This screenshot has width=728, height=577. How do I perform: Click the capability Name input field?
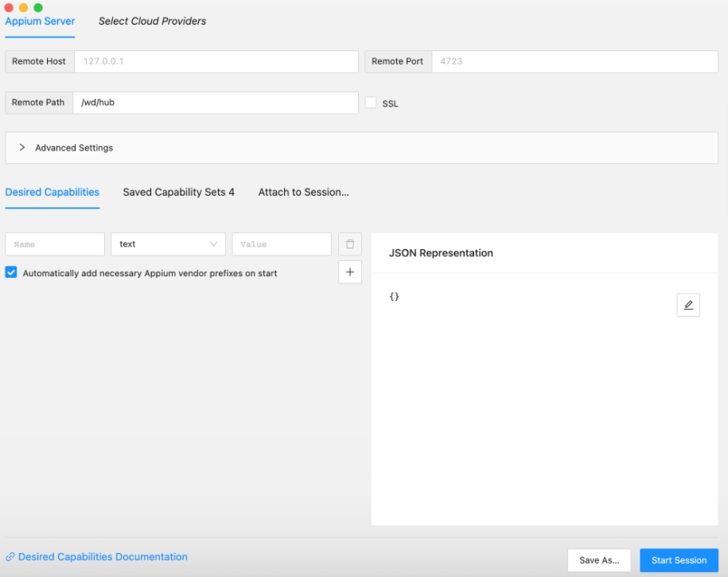[x=55, y=244]
